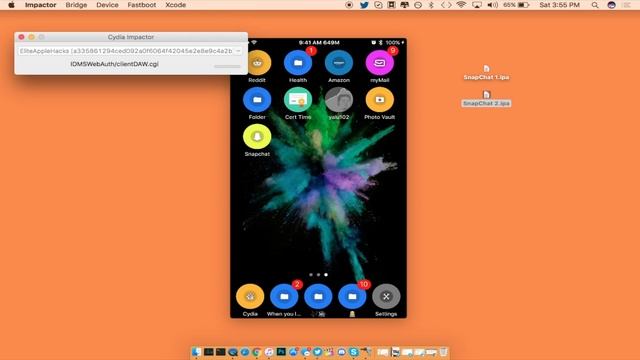
Task: Open the dock folder with badge 10
Action: [352, 297]
